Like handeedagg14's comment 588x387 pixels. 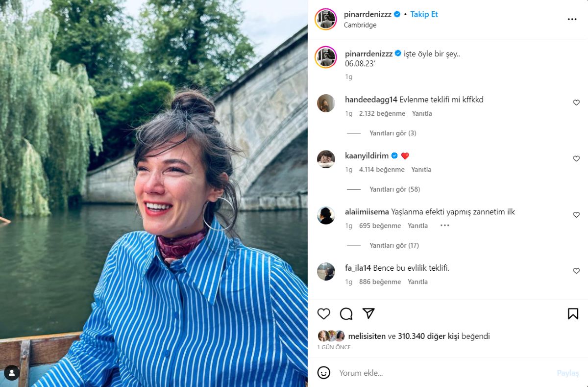(x=576, y=103)
